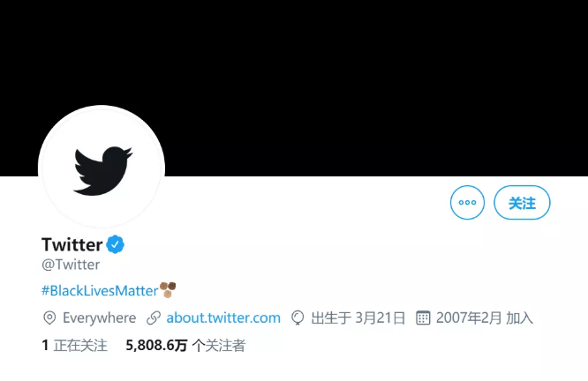Click the raised fists emoji

(168, 289)
